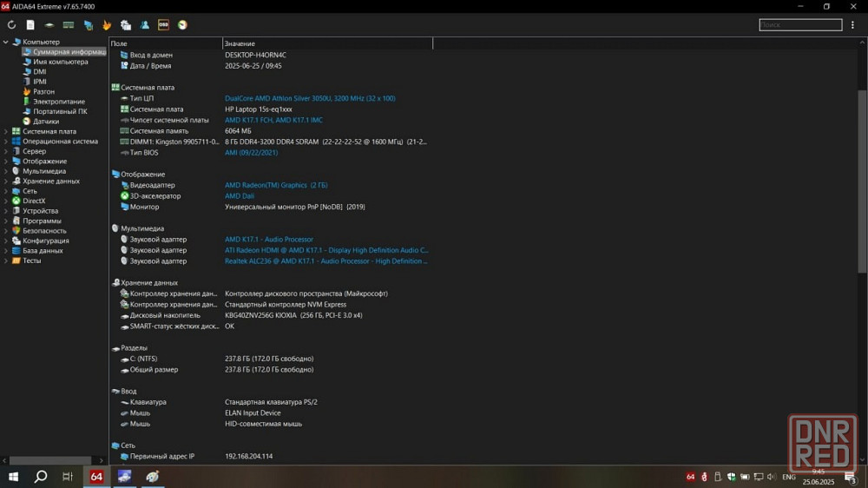Open Windows search from the taskbar
Screen dimensions: 868x488
pyautogui.click(x=40, y=477)
